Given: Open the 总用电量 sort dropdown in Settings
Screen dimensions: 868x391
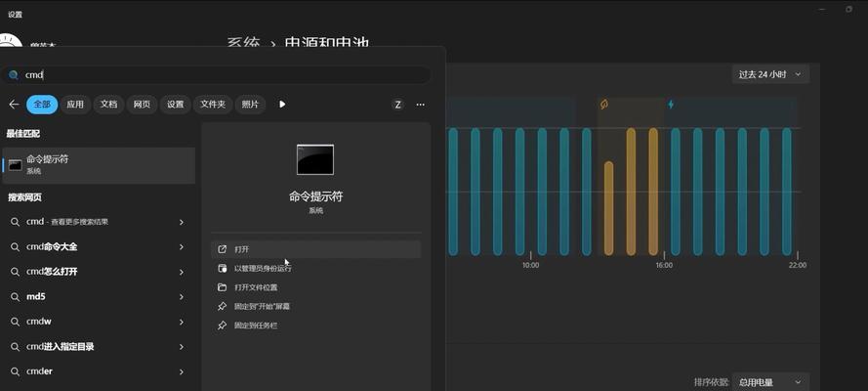Looking at the screenshot, I should point(770,382).
